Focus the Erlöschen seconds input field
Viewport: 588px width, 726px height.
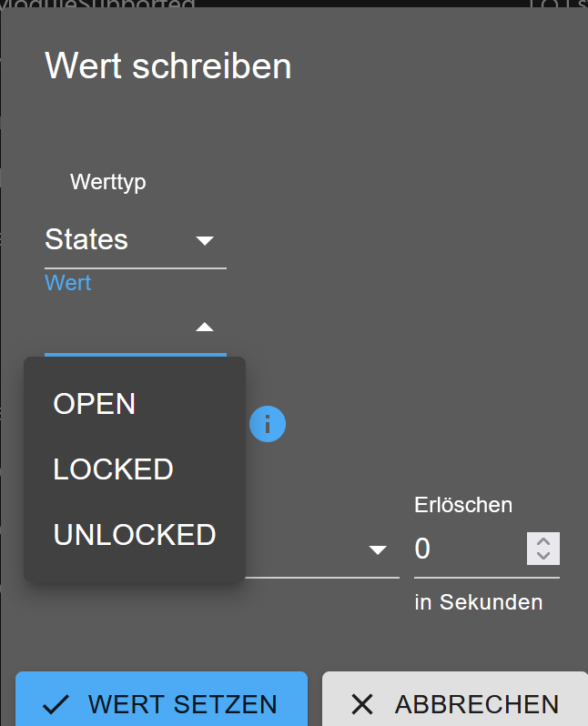[x=469, y=549]
